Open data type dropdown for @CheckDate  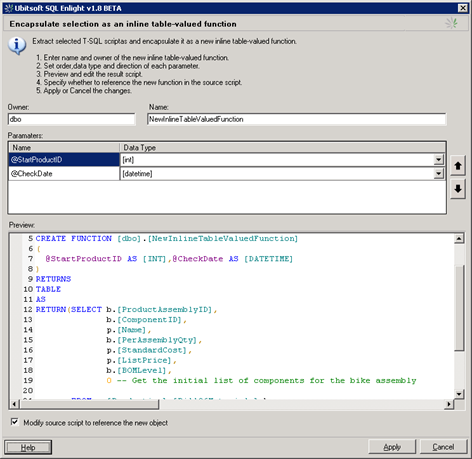[x=439, y=173]
